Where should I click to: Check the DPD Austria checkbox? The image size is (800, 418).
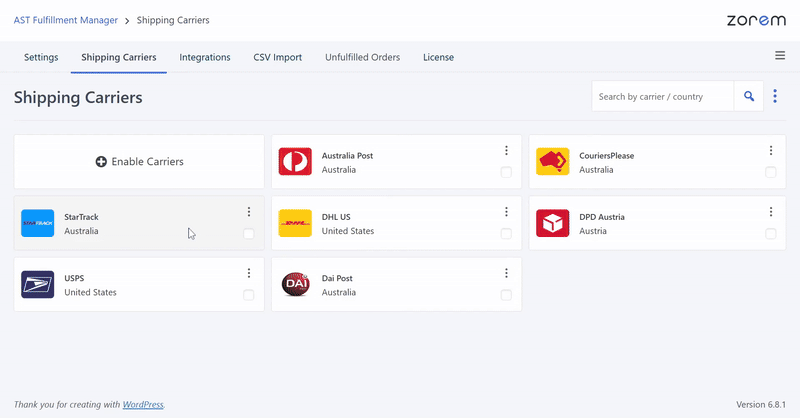[x=770, y=234]
